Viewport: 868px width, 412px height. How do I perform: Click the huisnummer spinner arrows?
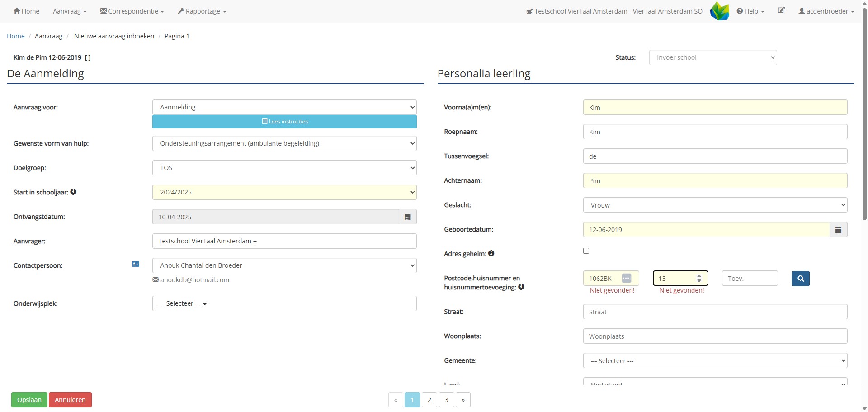pos(699,278)
